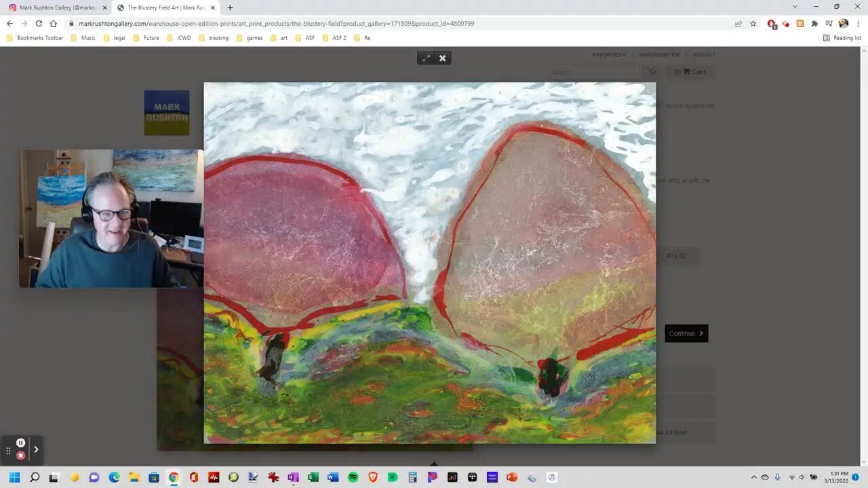
Task: Pause the screen recording
Action: (21, 443)
